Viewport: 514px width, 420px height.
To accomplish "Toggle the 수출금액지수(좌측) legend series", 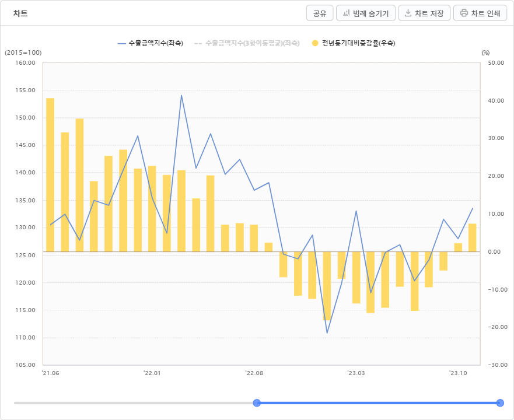I will pos(151,43).
